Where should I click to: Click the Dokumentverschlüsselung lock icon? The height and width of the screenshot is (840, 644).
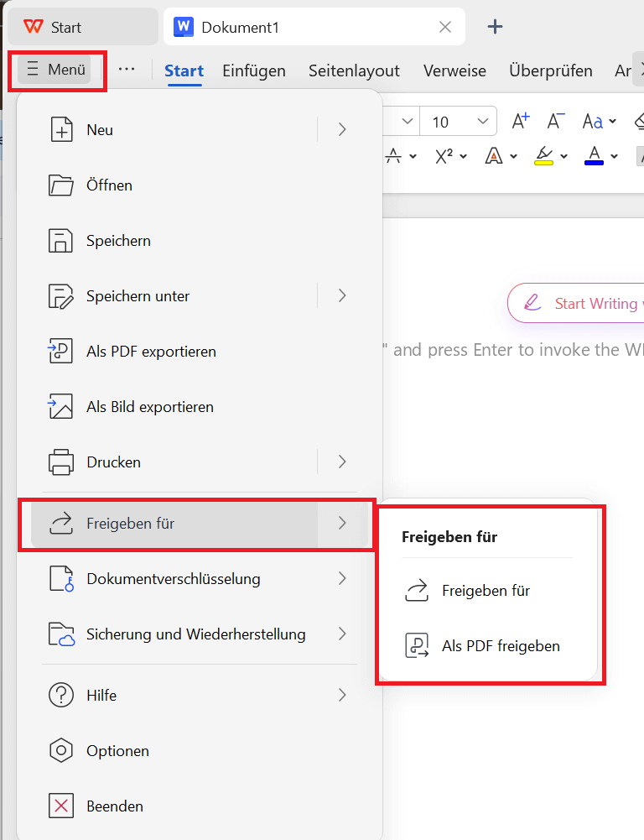(x=61, y=579)
